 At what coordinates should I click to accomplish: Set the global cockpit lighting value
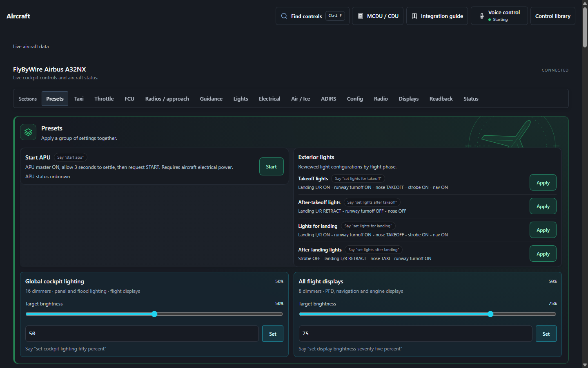[273, 334]
